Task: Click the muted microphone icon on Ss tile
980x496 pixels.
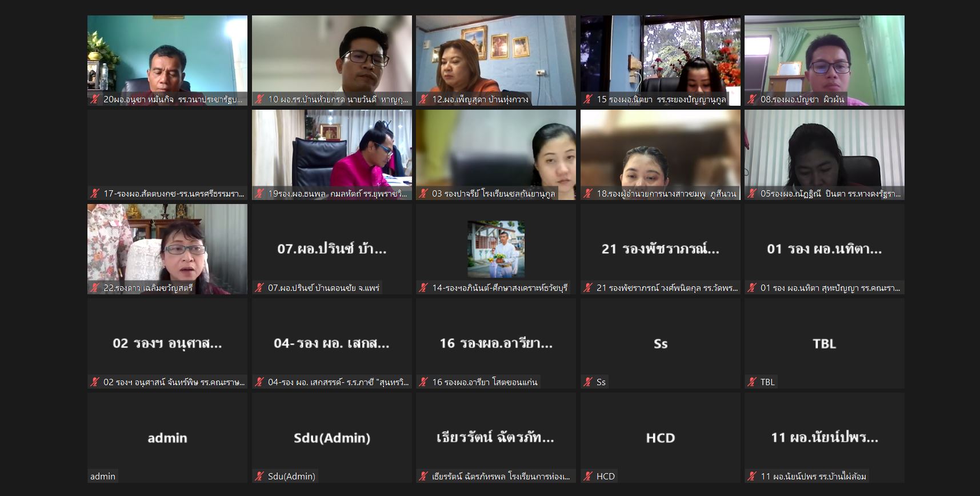Action: [588, 382]
